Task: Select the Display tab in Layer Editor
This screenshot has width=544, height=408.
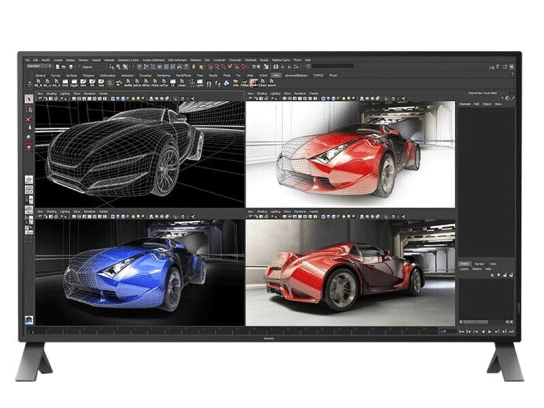Action: point(465,264)
